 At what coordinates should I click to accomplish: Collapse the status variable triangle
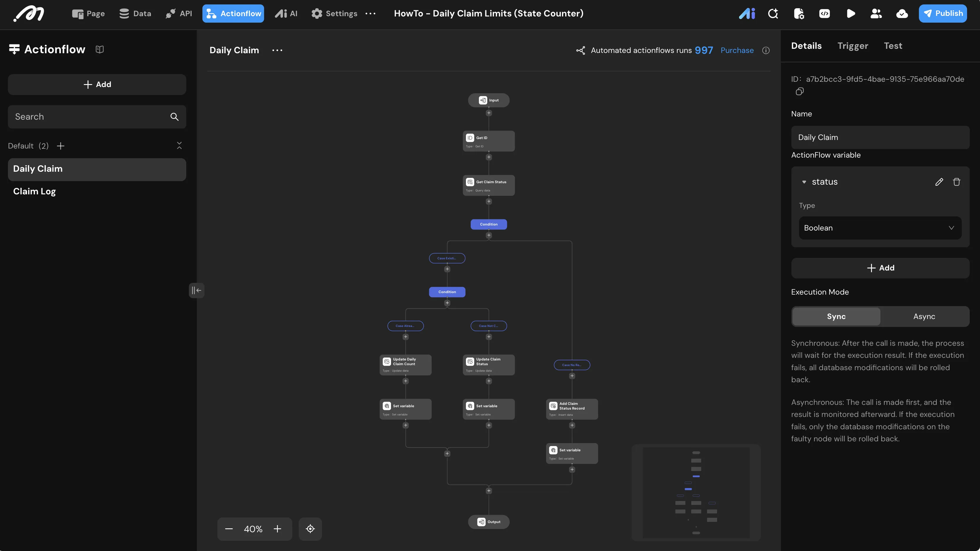pos(804,182)
